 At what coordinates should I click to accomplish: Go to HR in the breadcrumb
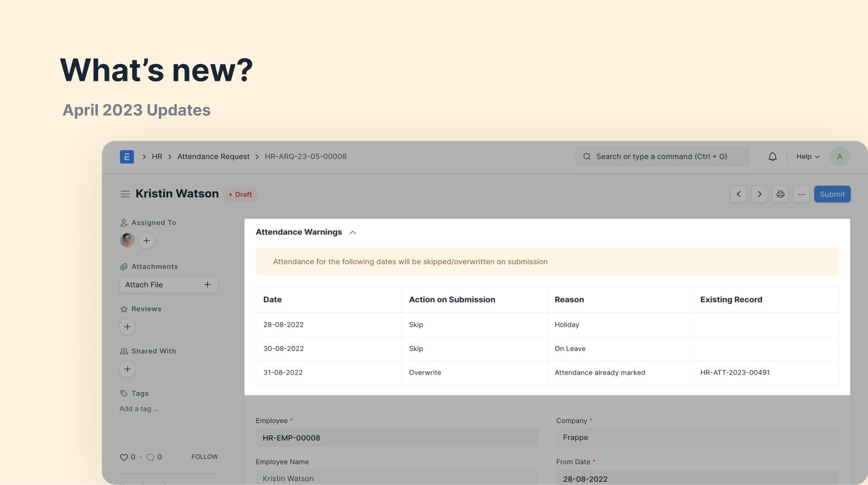[157, 156]
